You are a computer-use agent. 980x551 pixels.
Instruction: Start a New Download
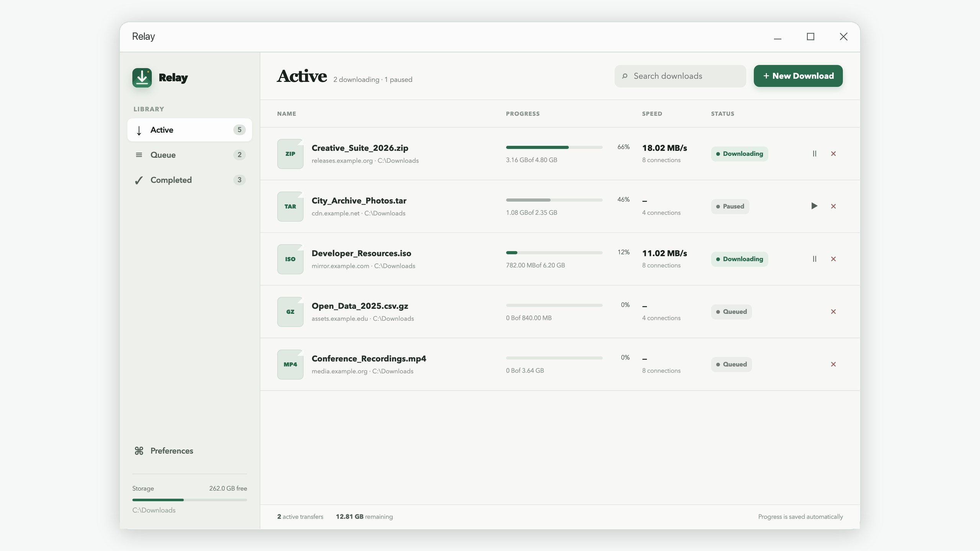pyautogui.click(x=798, y=76)
